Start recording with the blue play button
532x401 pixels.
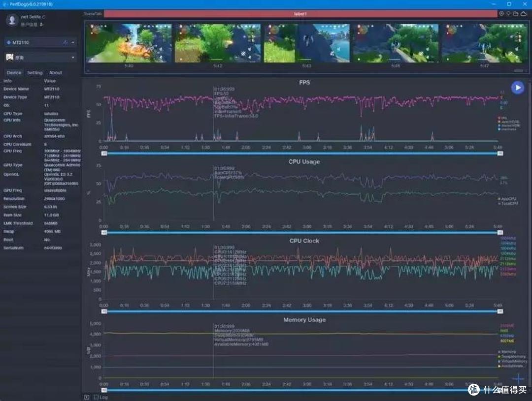pyautogui.click(x=517, y=88)
